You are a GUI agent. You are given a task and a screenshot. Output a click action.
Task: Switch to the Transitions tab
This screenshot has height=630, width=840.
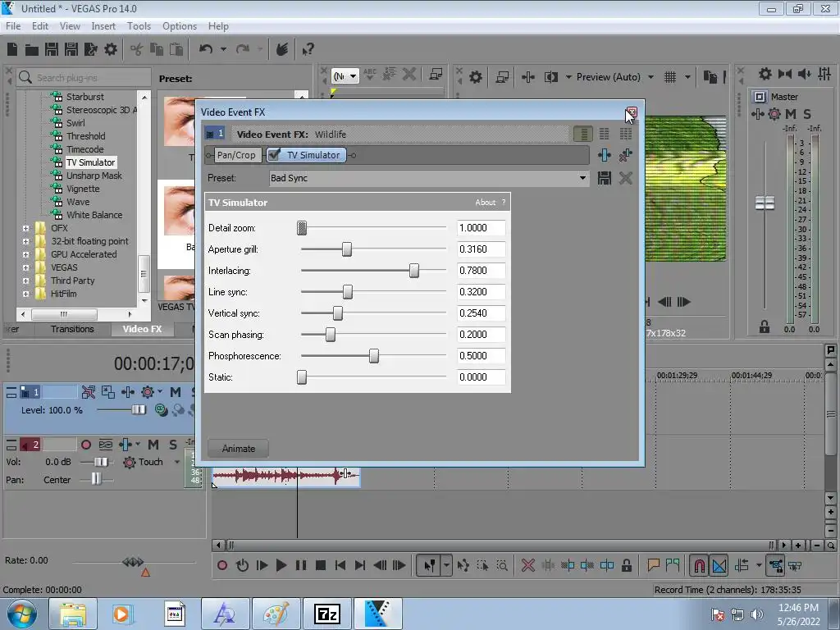pyautogui.click(x=72, y=329)
